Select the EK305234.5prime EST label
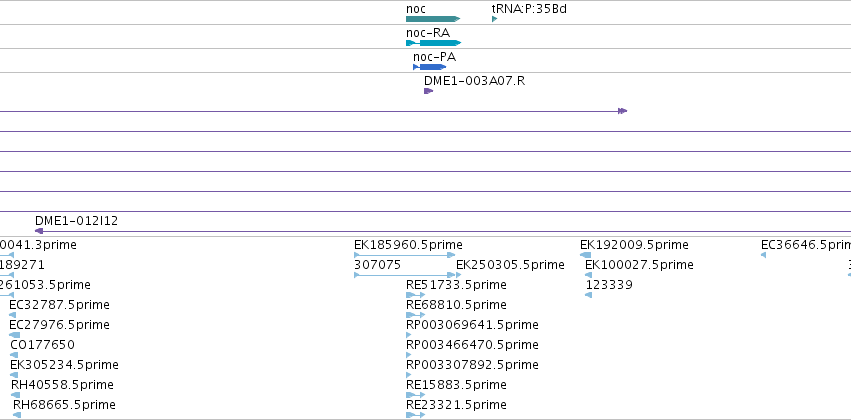The width and height of the screenshot is (851, 420). pyautogui.click(x=64, y=364)
